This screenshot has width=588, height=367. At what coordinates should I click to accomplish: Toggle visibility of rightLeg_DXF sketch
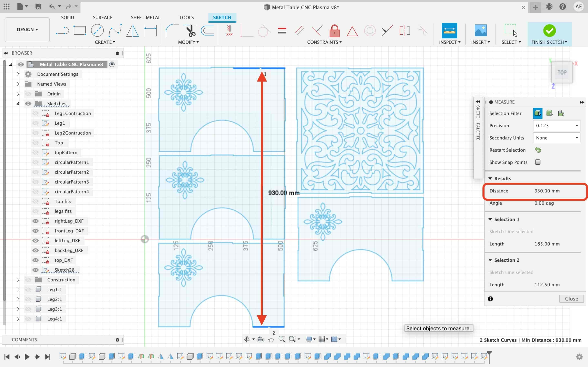[x=36, y=221]
